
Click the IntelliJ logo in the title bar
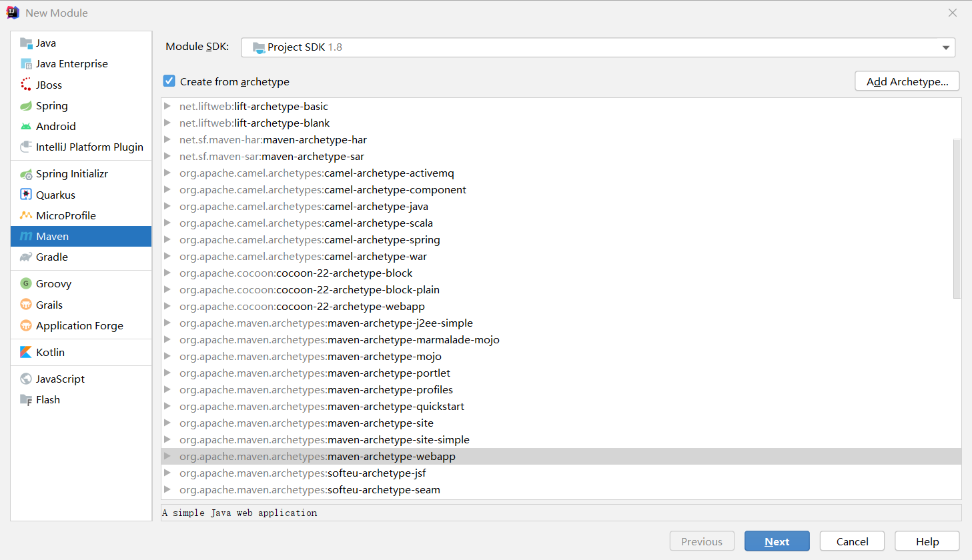(13, 13)
